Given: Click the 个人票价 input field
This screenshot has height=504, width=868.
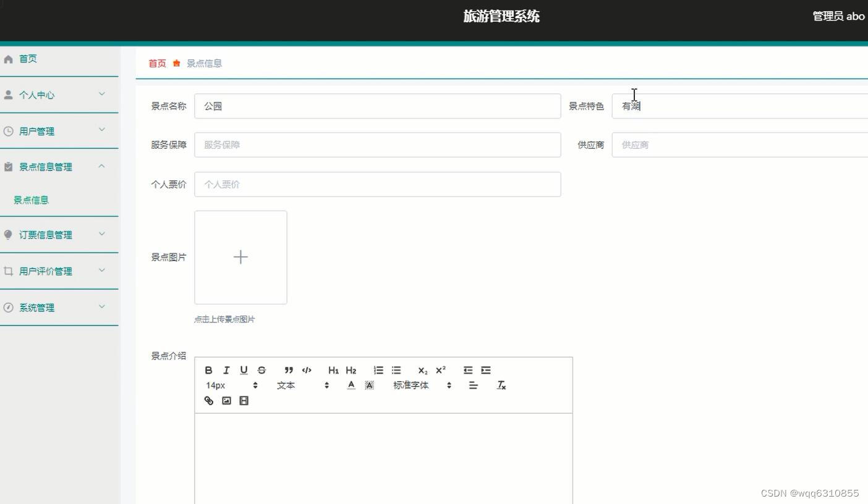Looking at the screenshot, I should pyautogui.click(x=378, y=184).
